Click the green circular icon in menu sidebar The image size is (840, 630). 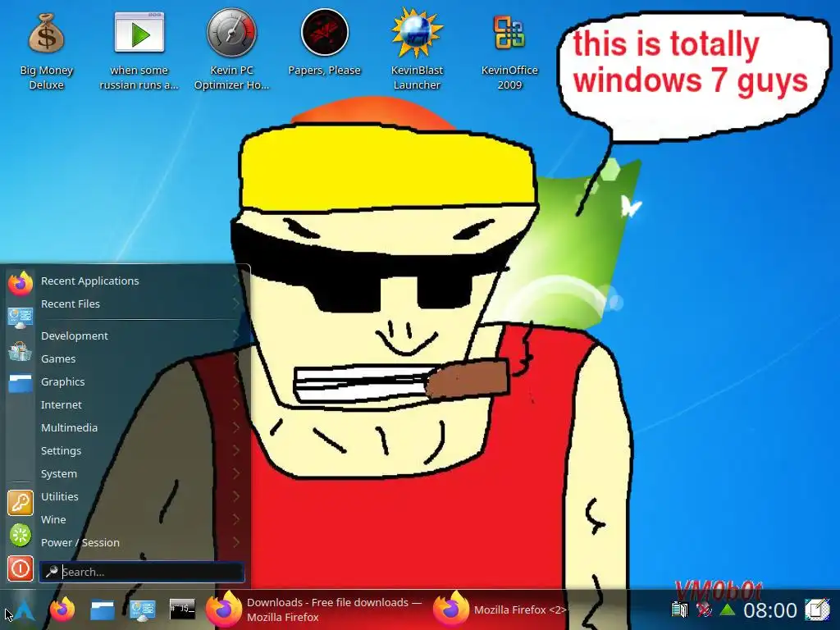tap(21, 536)
